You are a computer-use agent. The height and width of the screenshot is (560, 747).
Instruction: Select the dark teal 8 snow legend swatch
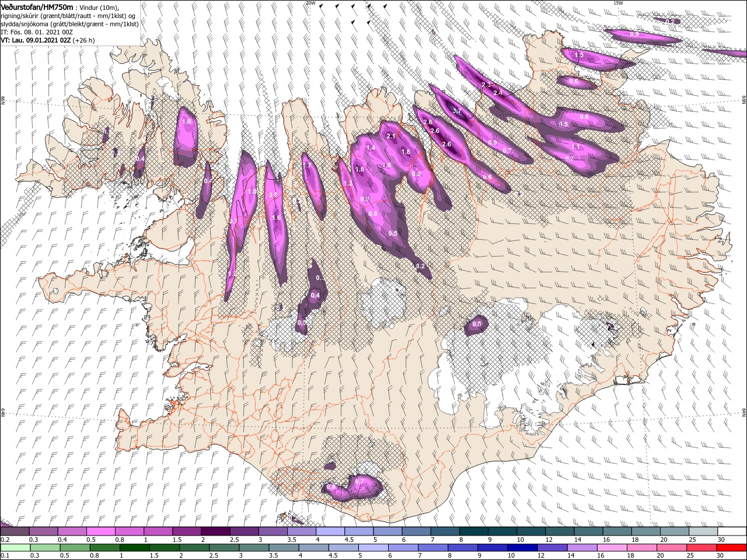point(473,531)
